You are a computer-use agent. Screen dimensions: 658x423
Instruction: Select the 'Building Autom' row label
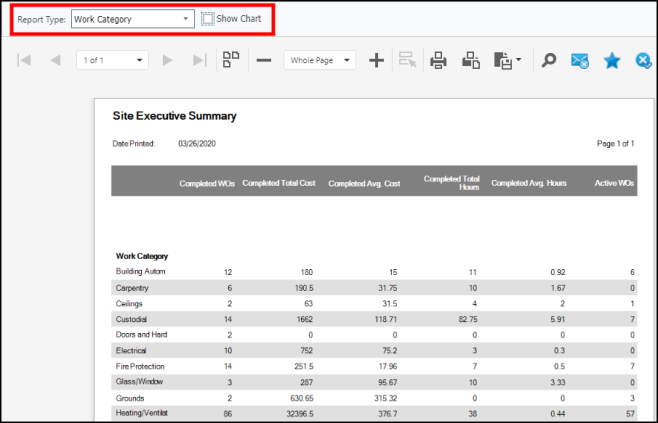pyautogui.click(x=141, y=272)
